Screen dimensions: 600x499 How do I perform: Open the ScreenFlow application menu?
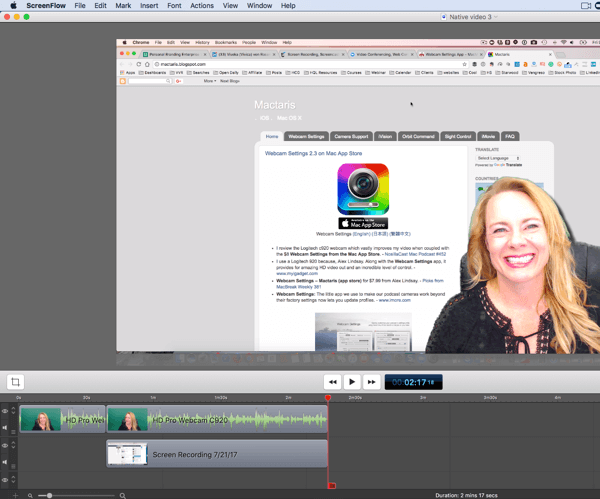[46, 6]
